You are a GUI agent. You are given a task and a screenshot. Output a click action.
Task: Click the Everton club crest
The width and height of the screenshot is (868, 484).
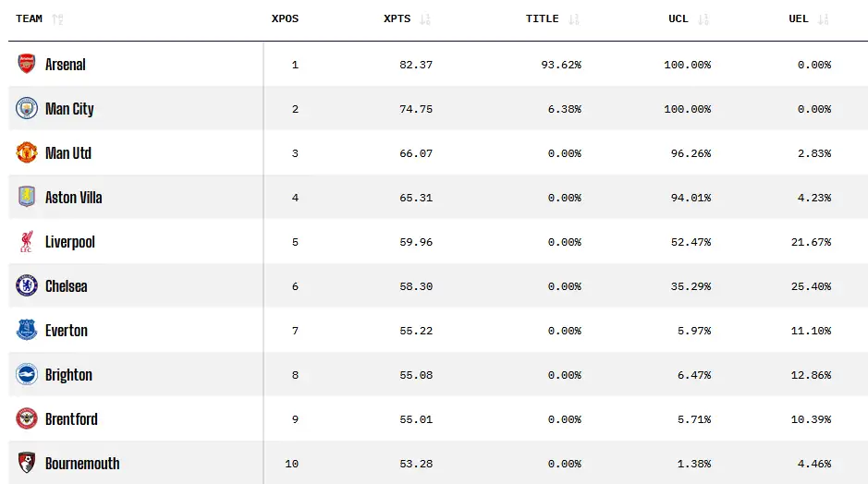pos(27,331)
